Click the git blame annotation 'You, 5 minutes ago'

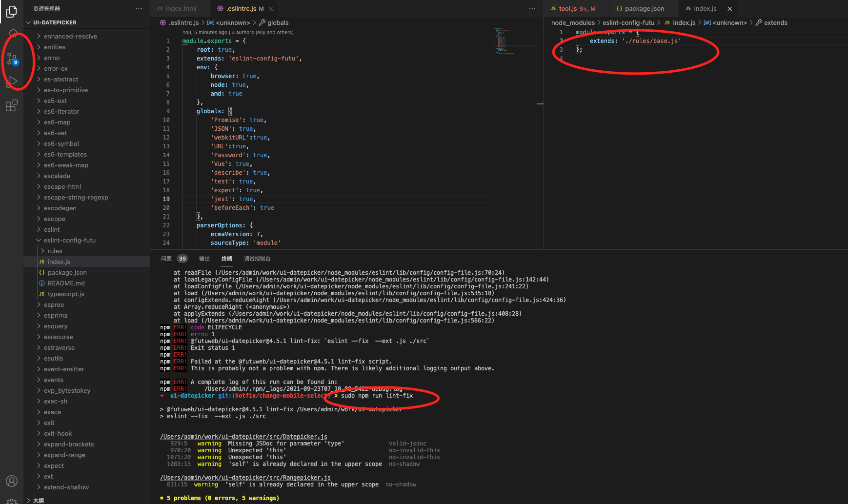tap(205, 32)
